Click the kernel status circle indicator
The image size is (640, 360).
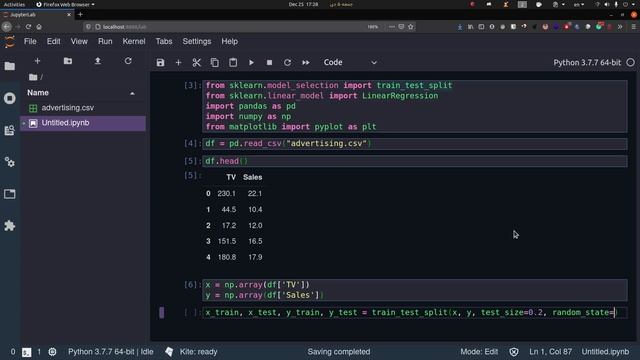[x=631, y=62]
